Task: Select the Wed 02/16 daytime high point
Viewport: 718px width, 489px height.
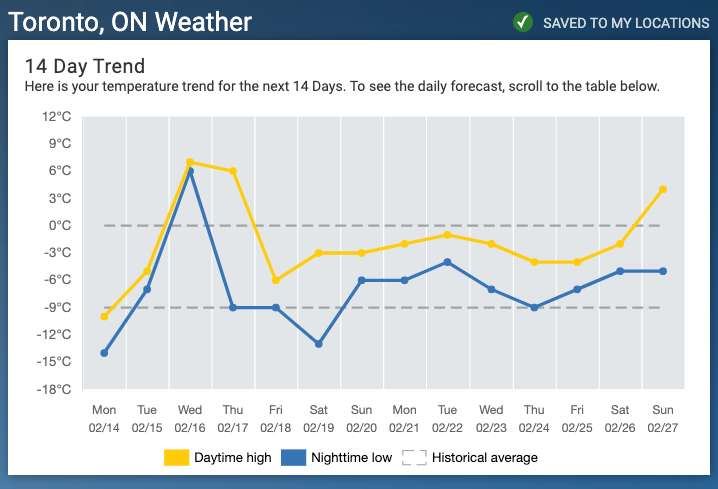Action: tap(190, 162)
